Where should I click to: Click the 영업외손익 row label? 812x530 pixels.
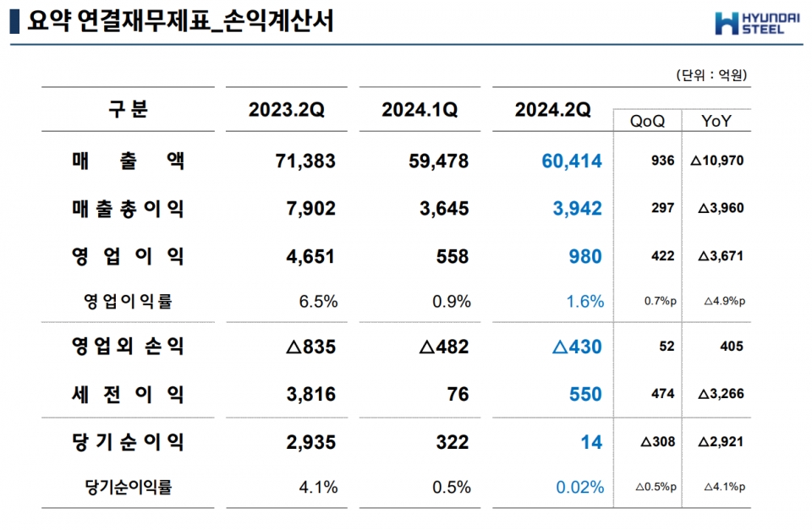click(x=128, y=347)
